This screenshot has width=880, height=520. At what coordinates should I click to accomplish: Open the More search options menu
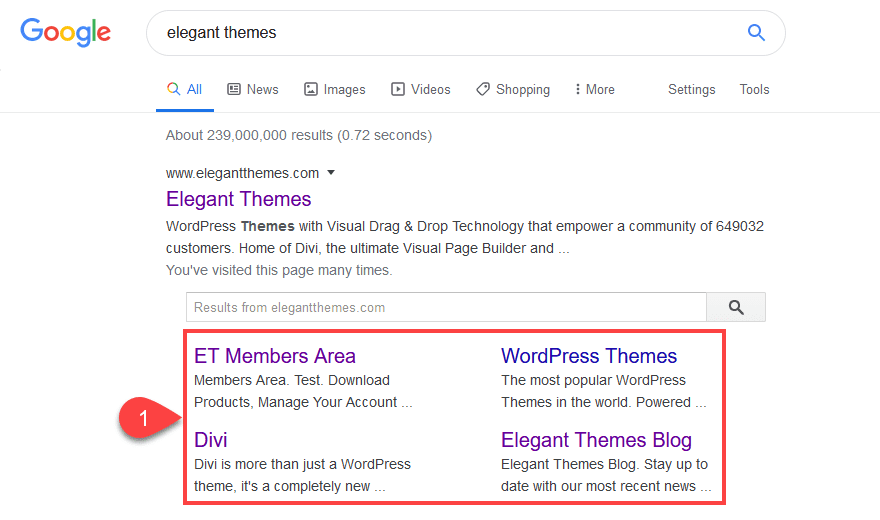[595, 89]
